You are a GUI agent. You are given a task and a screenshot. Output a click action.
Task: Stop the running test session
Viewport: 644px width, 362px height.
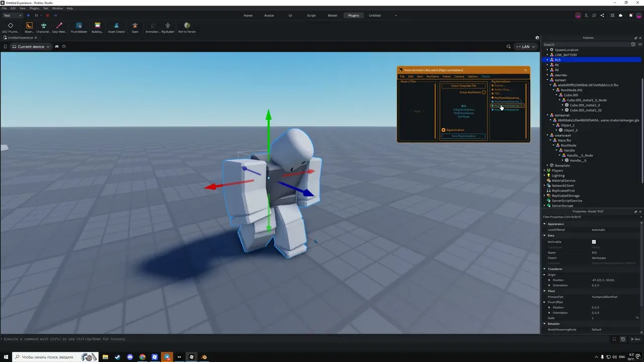pos(47,16)
